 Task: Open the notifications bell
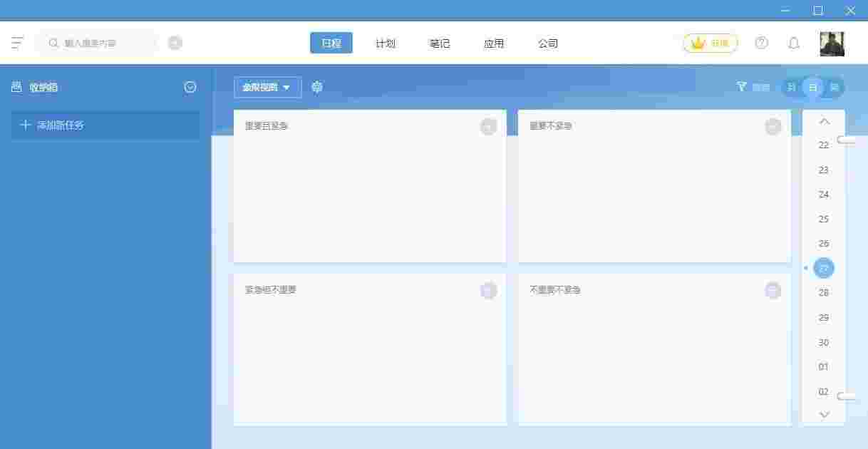point(793,43)
